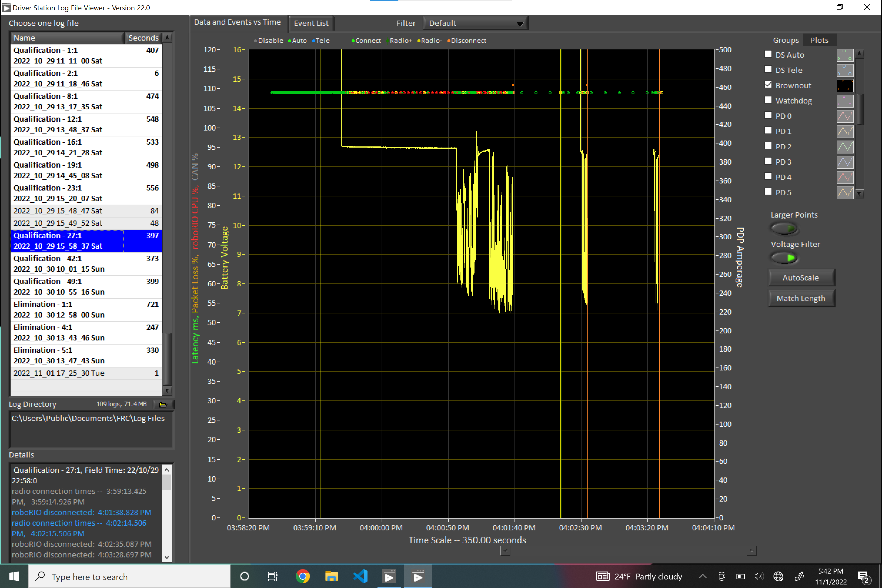Toggle the Voltage Filter switch

(784, 258)
